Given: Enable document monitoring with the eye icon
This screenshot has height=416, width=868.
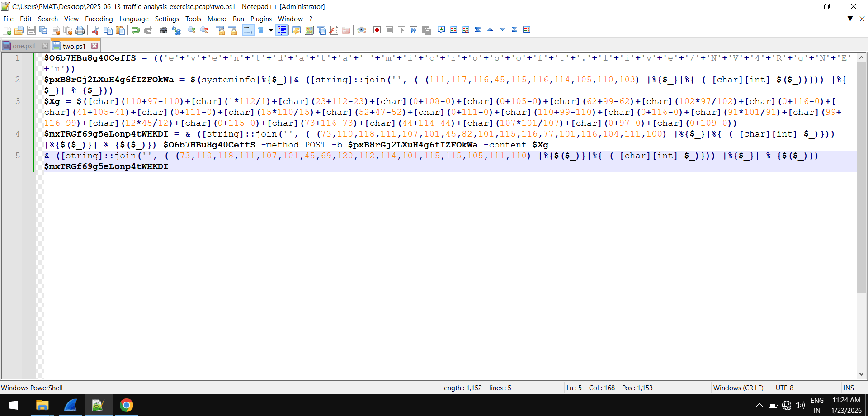Looking at the screenshot, I should point(362,30).
